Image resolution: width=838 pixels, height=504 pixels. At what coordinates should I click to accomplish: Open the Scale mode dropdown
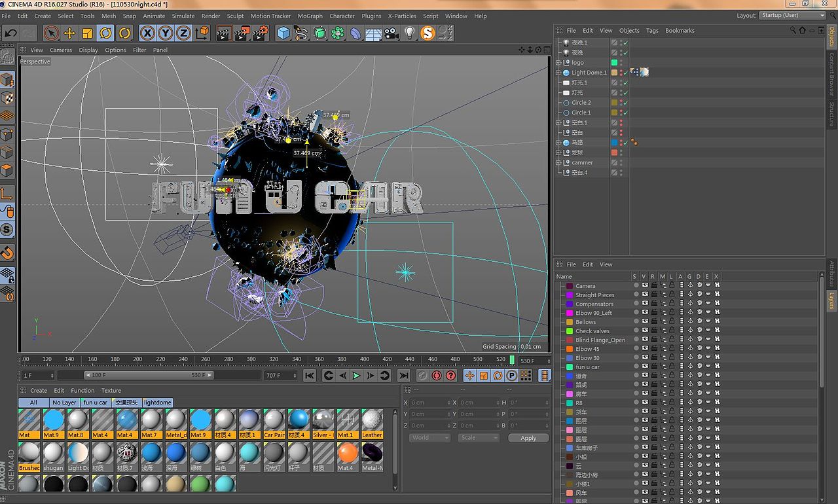click(479, 438)
